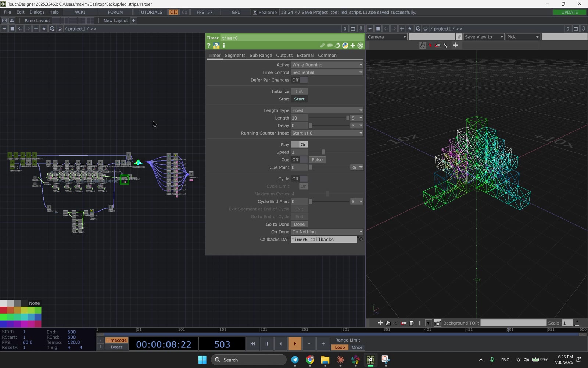Toggle the Cue Off switch

pos(299,160)
